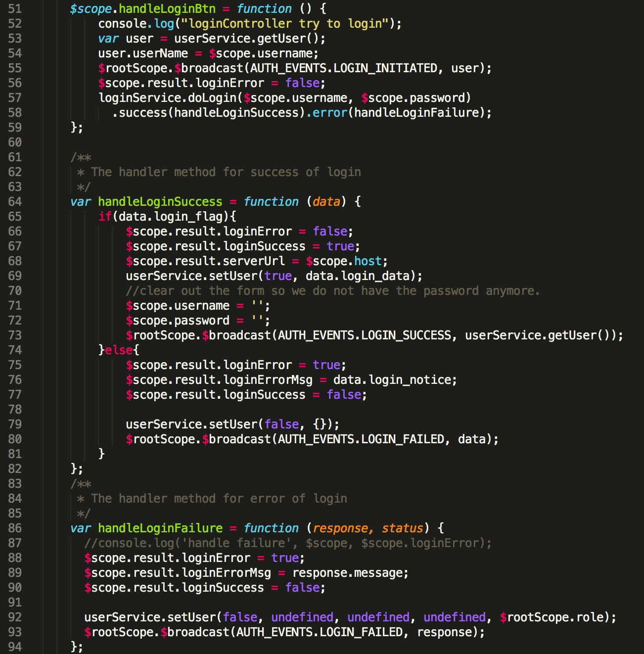Click the "status" parameter on line 86
Viewport: 644px width, 654px height.
point(403,528)
